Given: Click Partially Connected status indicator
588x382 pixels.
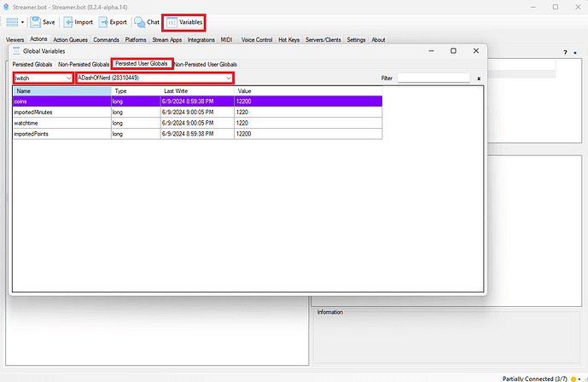Looking at the screenshot, I should pos(533,377).
